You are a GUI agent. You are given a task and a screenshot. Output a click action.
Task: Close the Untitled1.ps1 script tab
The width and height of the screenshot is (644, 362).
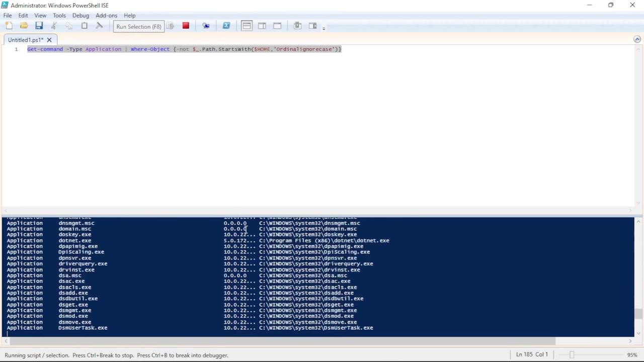point(49,40)
